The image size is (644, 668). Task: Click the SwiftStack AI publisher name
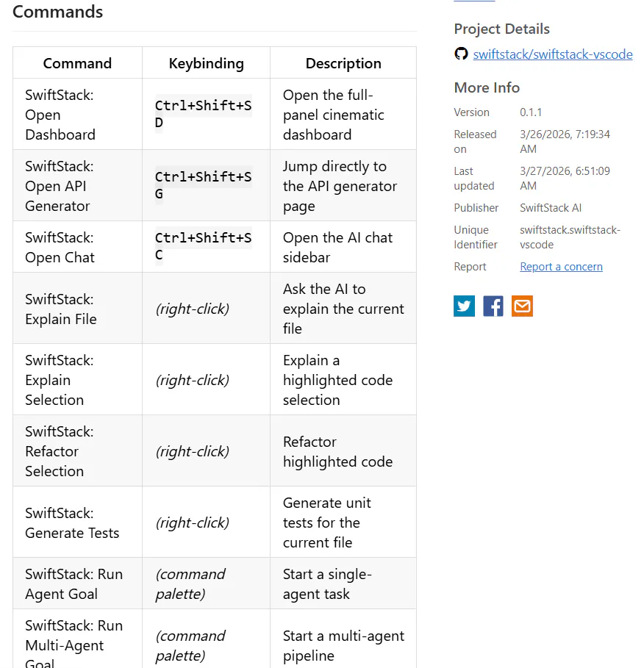coord(551,208)
